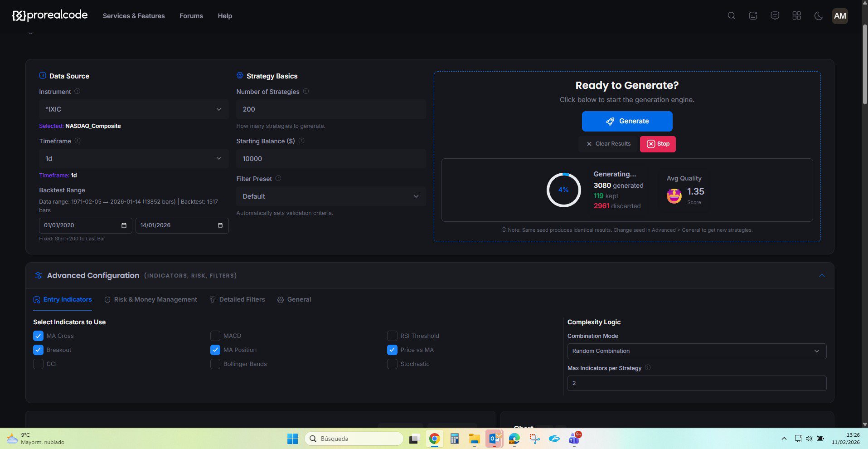Show the Instrument info tooltip icon
The height and width of the screenshot is (449, 868).
point(77,91)
